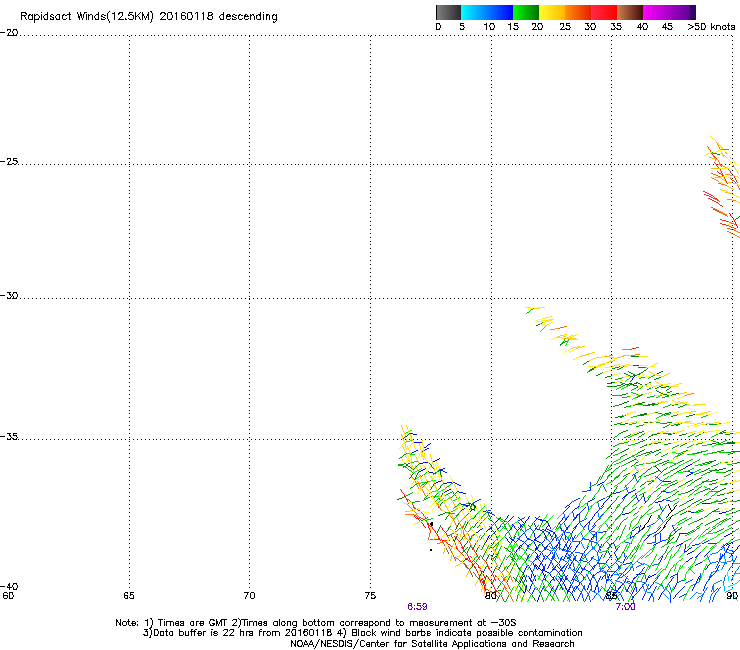Select the brown 35–40 knots legend segment
This screenshot has height=650, width=740.
coord(630,12)
